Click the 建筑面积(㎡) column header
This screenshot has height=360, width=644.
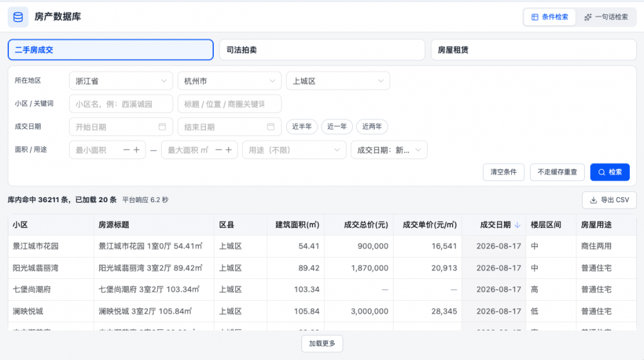(x=296, y=225)
